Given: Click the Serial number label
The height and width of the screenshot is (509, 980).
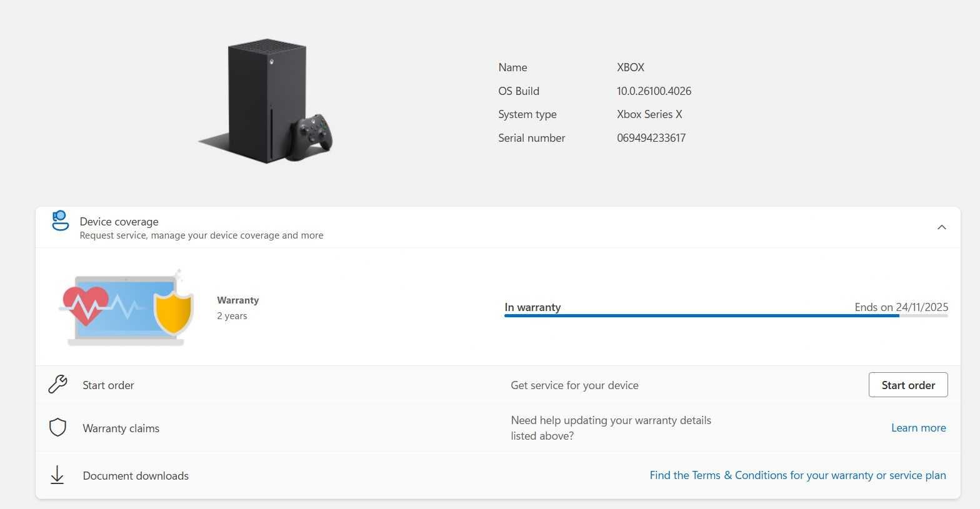Looking at the screenshot, I should (x=531, y=138).
